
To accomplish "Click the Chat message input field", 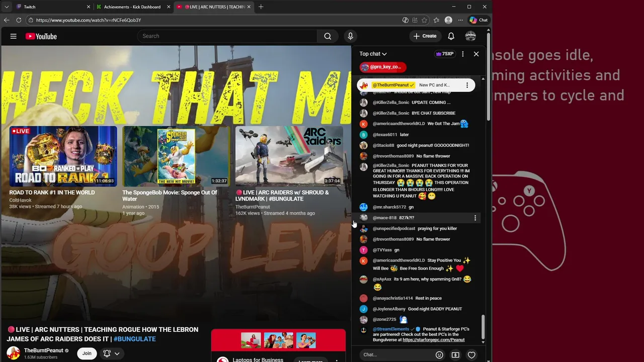I will 396,355.
